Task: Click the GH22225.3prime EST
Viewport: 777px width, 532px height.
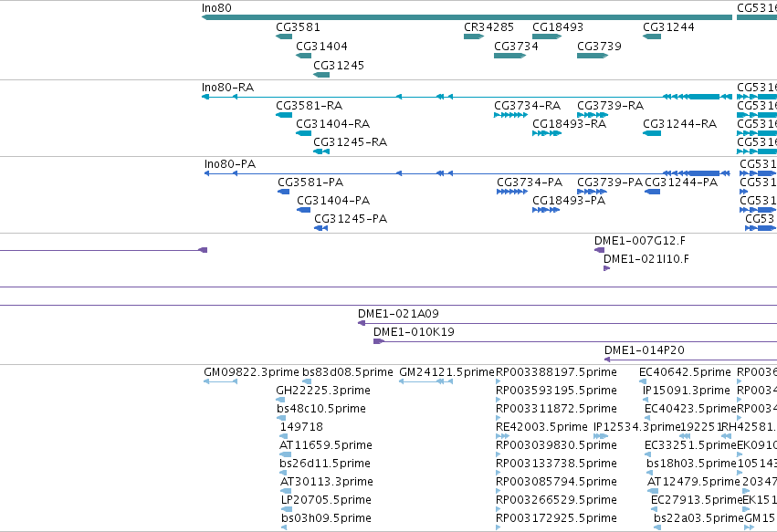Action: coord(280,400)
